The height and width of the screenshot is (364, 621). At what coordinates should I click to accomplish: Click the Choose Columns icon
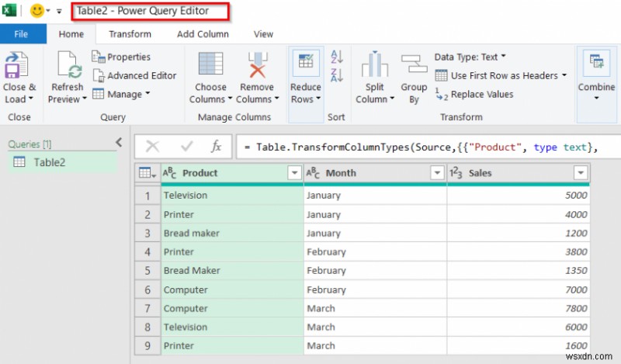[x=210, y=65]
